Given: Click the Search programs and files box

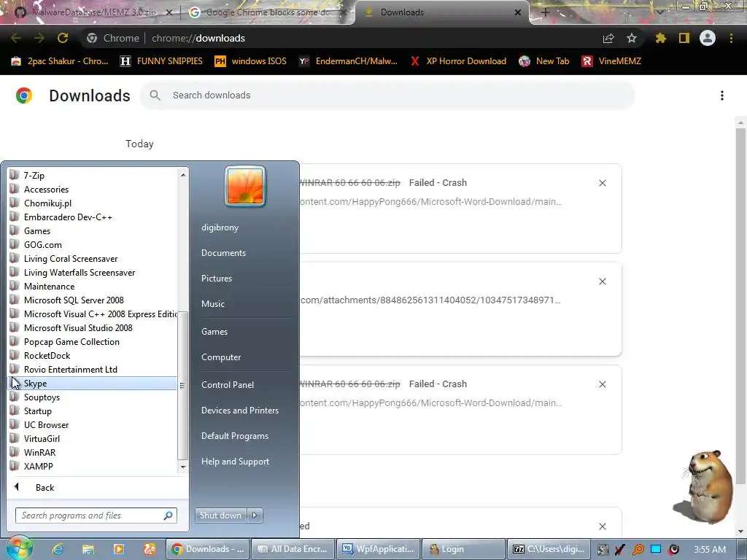Looking at the screenshot, I should pos(96,516).
